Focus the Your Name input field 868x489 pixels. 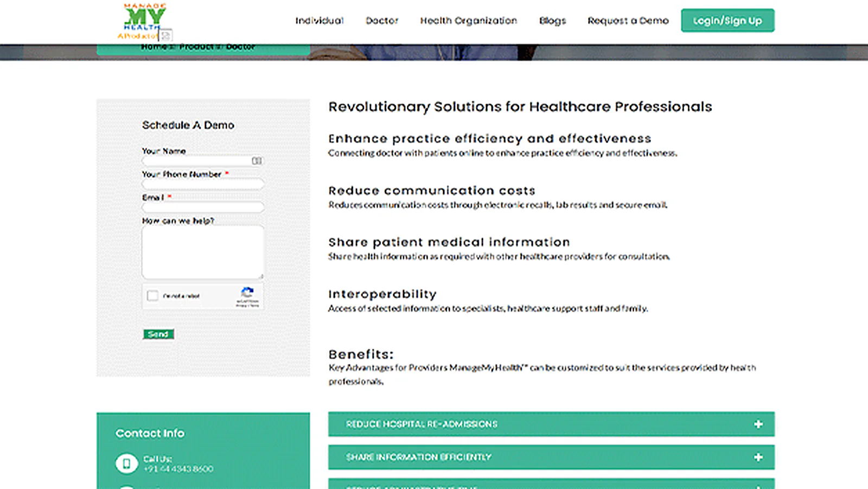pyautogui.click(x=203, y=161)
